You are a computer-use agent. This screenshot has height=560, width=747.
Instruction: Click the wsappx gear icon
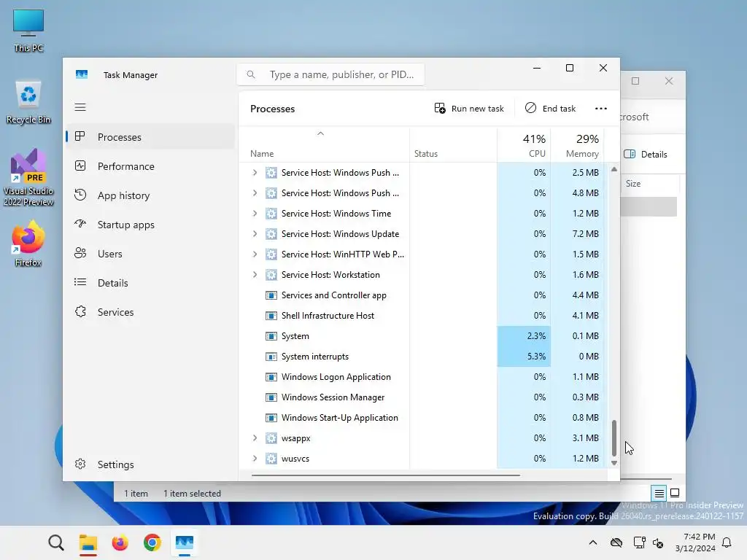(271, 438)
